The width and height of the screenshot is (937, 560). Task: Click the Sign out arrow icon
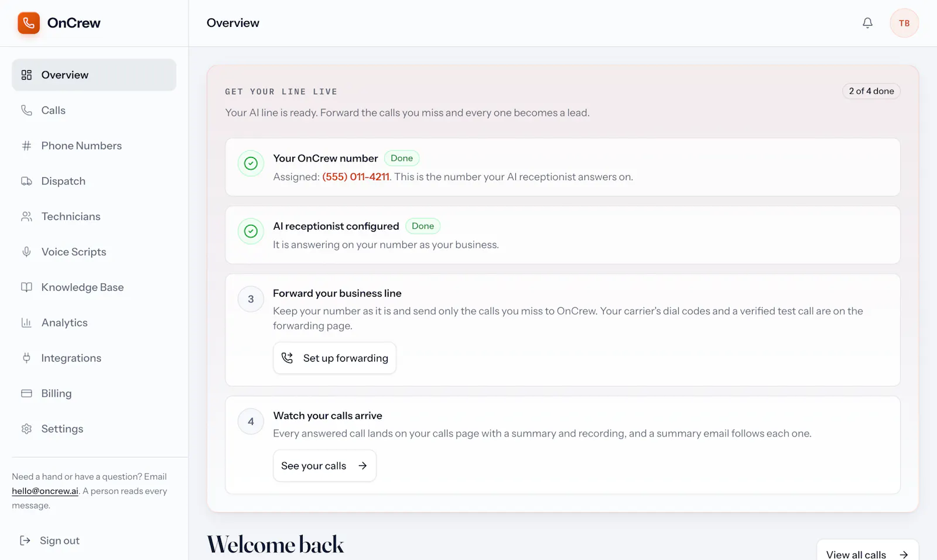(25, 541)
